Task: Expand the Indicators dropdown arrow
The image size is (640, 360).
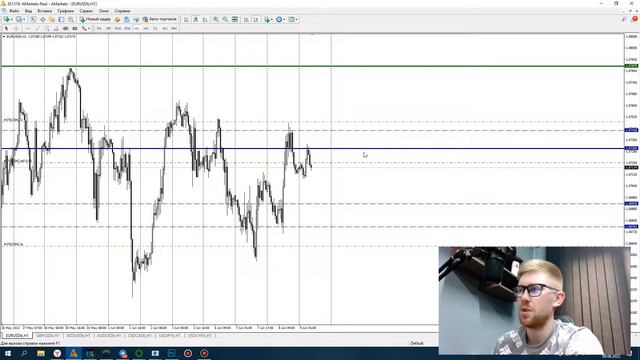Action: [x=272, y=19]
